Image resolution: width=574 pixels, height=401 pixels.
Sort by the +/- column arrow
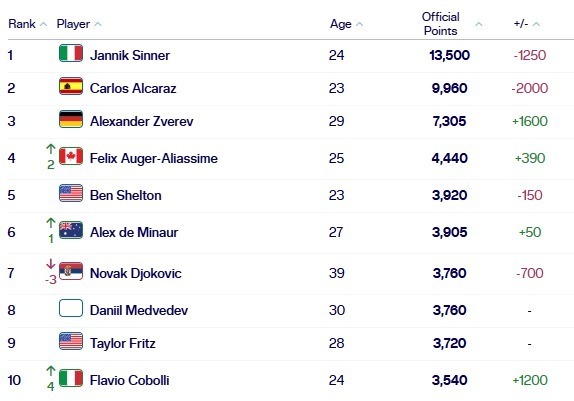536,24
